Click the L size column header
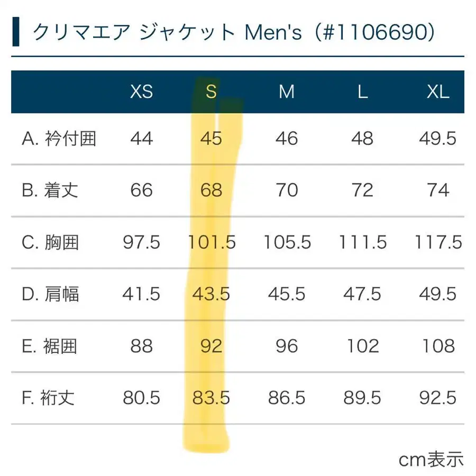476x476 pixels. tap(362, 92)
